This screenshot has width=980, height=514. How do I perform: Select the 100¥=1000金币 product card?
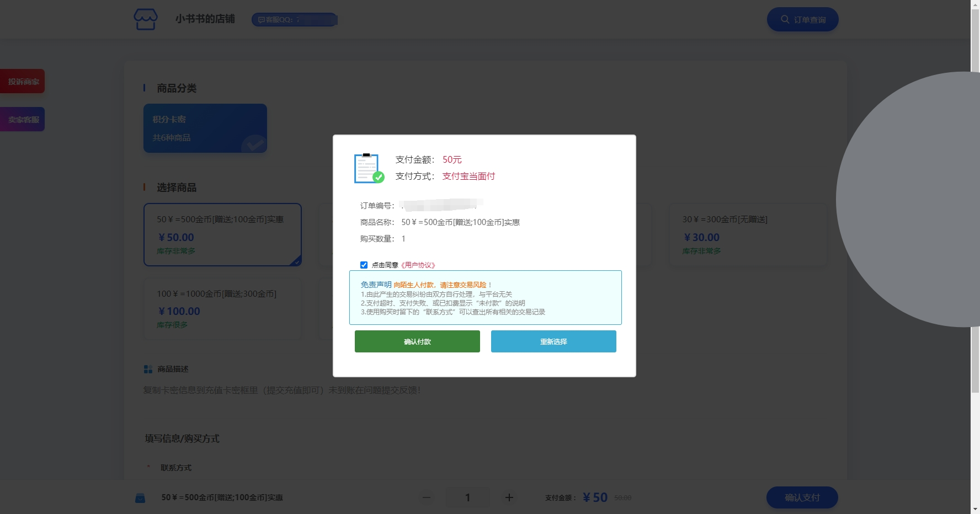coord(222,309)
